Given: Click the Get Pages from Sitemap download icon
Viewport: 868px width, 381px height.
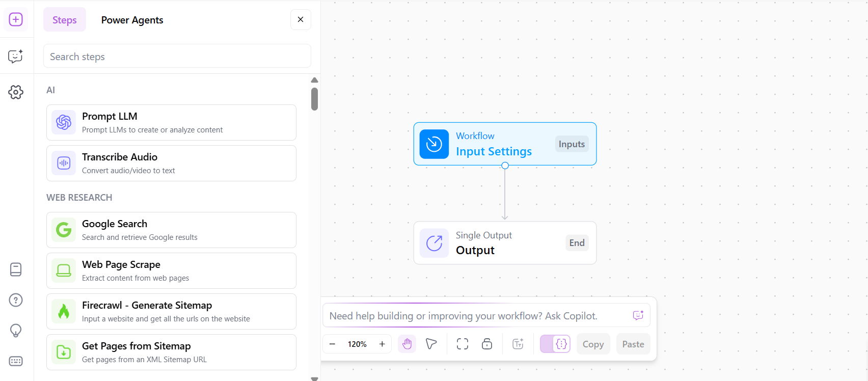Looking at the screenshot, I should pos(64,352).
